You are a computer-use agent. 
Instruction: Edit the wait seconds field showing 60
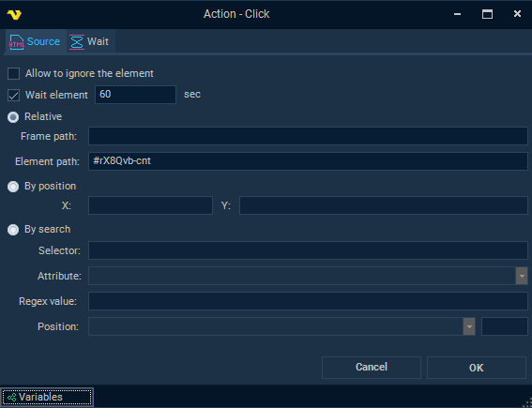tap(135, 95)
